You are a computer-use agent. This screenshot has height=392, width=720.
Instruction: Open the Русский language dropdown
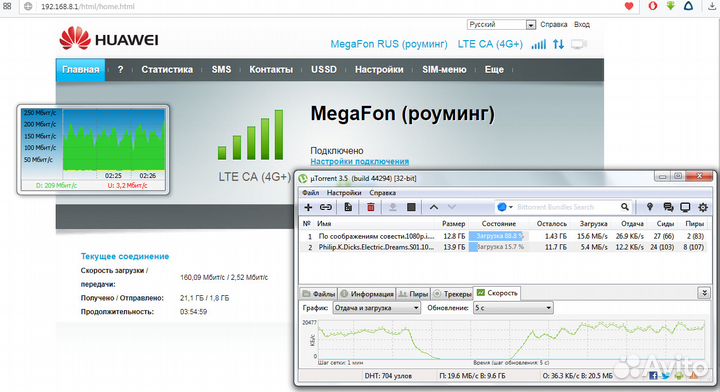[x=501, y=24]
